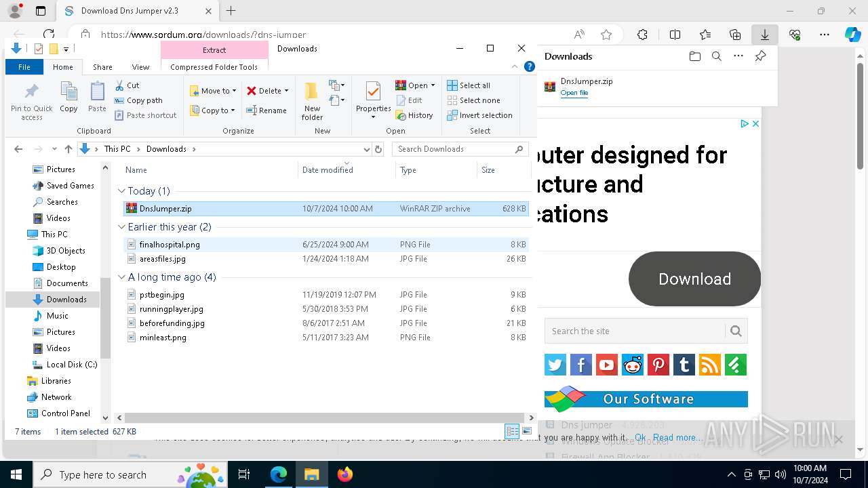This screenshot has width=868, height=488.
Task: Open the Delete dropdown arrow
Action: pyautogui.click(x=286, y=91)
